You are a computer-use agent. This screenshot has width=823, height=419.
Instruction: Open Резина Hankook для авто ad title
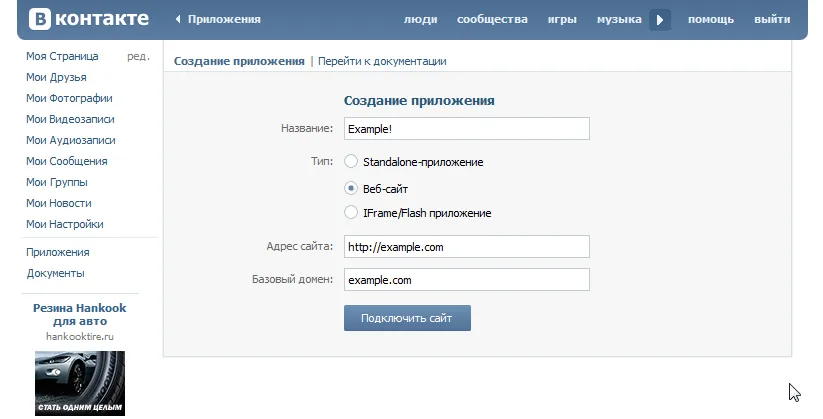click(80, 315)
